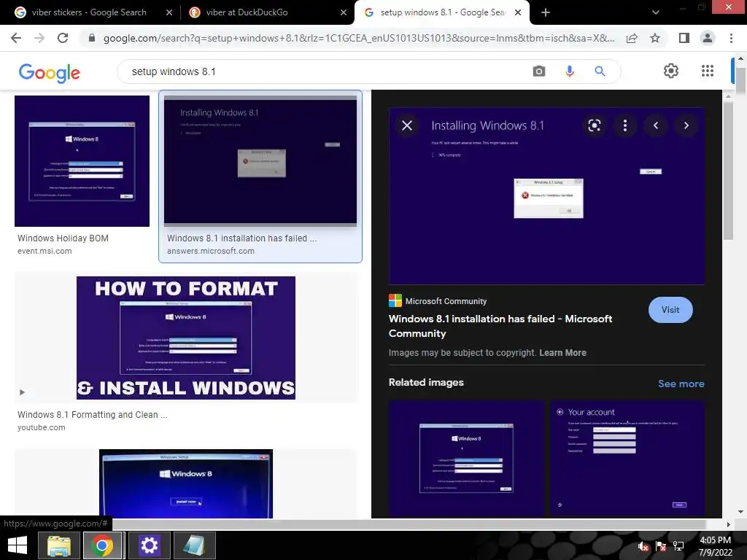Open Windows 8.1 installation has failed title link
The image size is (747, 560).
click(500, 326)
